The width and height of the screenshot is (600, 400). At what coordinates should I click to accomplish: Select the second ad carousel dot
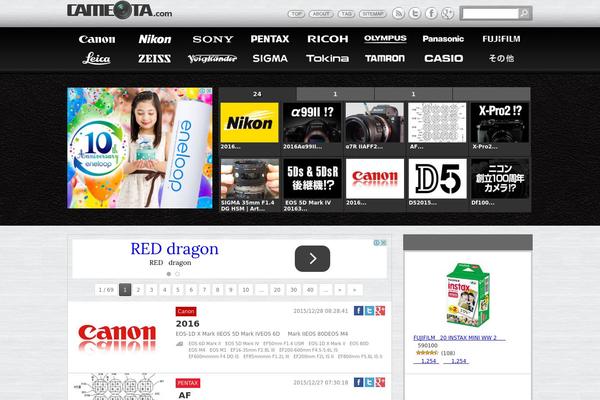tap(177, 274)
